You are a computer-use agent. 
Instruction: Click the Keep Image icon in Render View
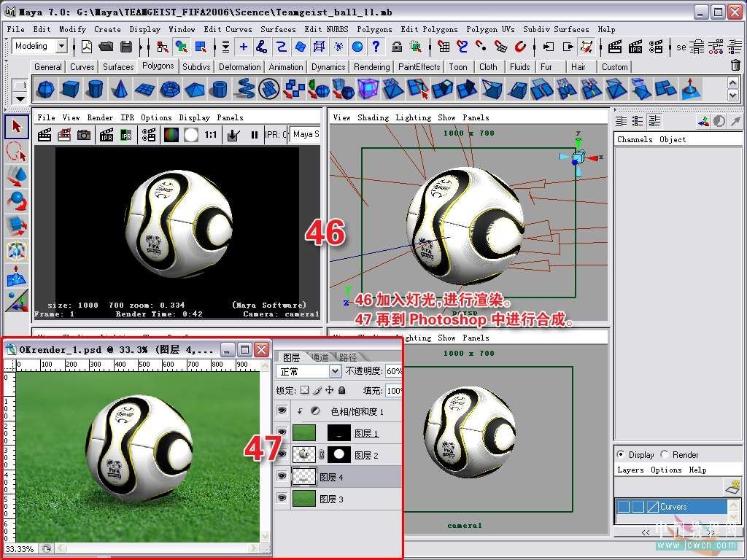(233, 135)
